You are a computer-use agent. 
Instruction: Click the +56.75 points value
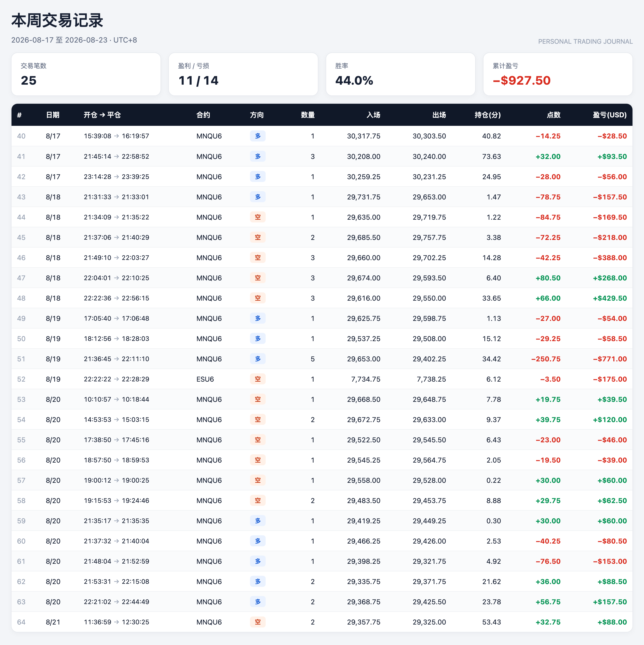point(548,602)
